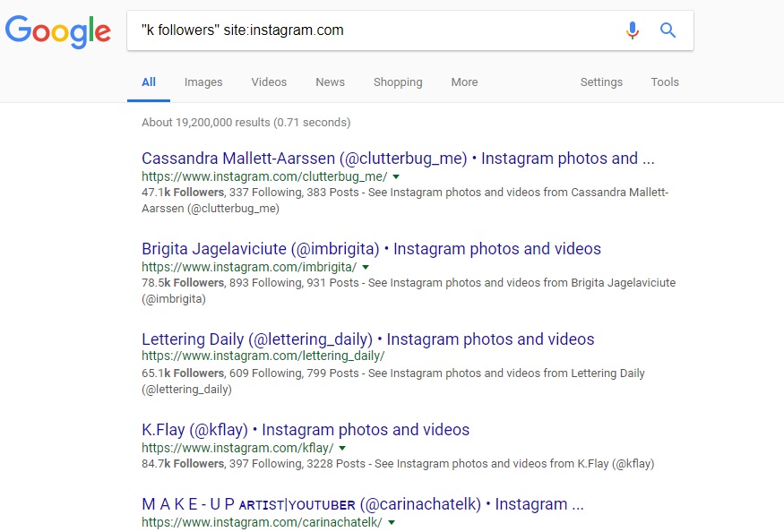Viewport: 784px width, 532px height.
Task: Expand dropdown arrow beside carinachatelk URL
Action: coord(392,522)
